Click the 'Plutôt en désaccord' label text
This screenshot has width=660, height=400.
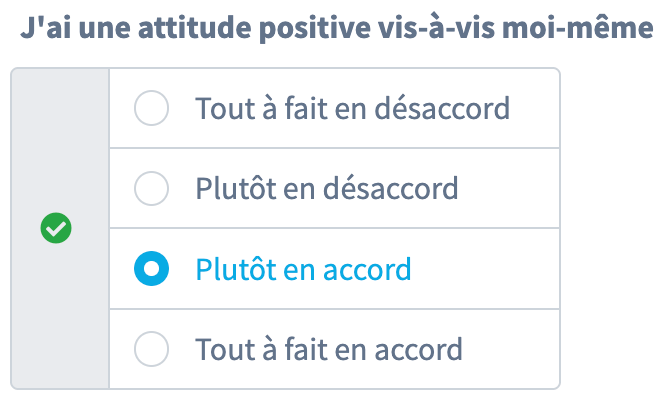(326, 188)
